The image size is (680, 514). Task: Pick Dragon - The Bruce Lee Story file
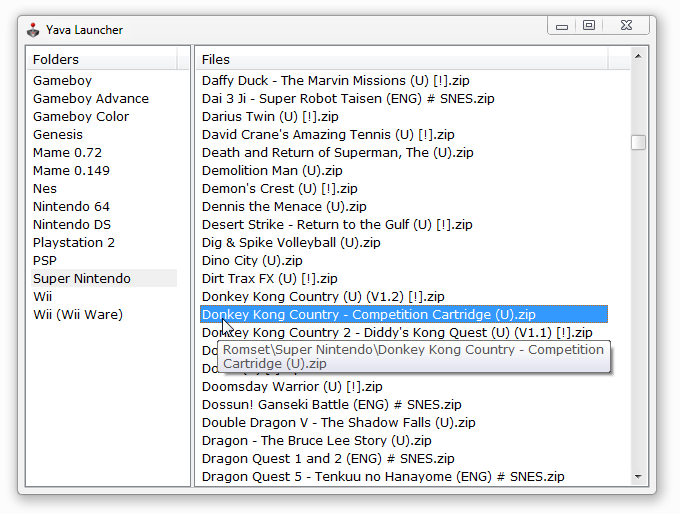[x=317, y=441]
